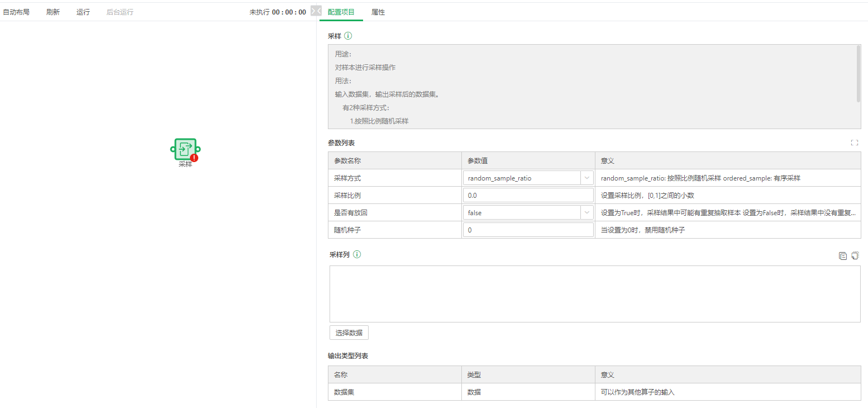The width and height of the screenshot is (868, 408).
Task: Expand 参数列表 to fullscreen
Action: coord(854,143)
